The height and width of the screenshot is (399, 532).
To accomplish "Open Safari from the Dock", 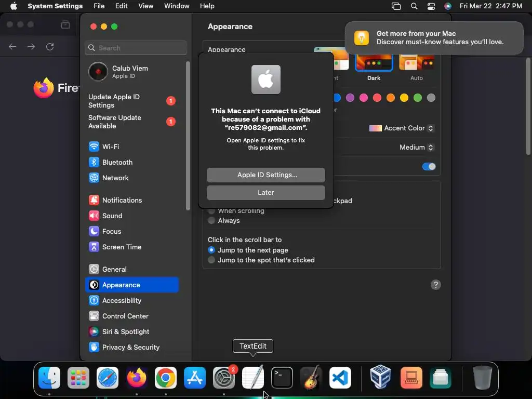I will [x=108, y=378].
